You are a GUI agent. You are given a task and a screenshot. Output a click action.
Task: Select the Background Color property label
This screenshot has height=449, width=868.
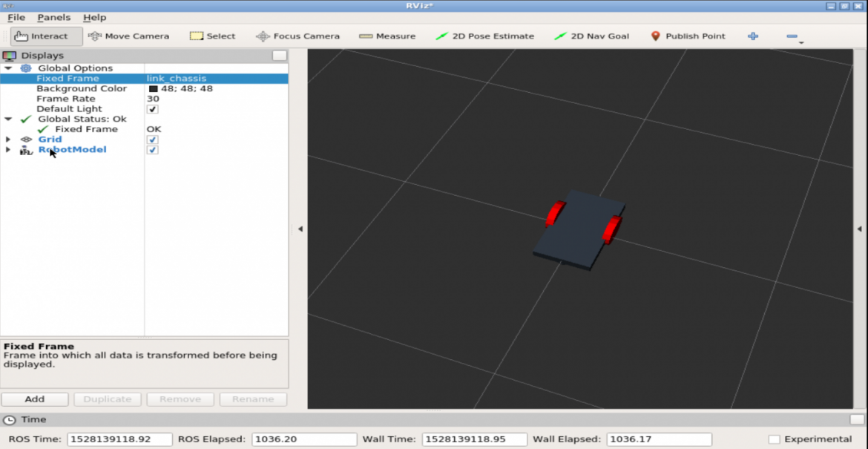pos(82,88)
